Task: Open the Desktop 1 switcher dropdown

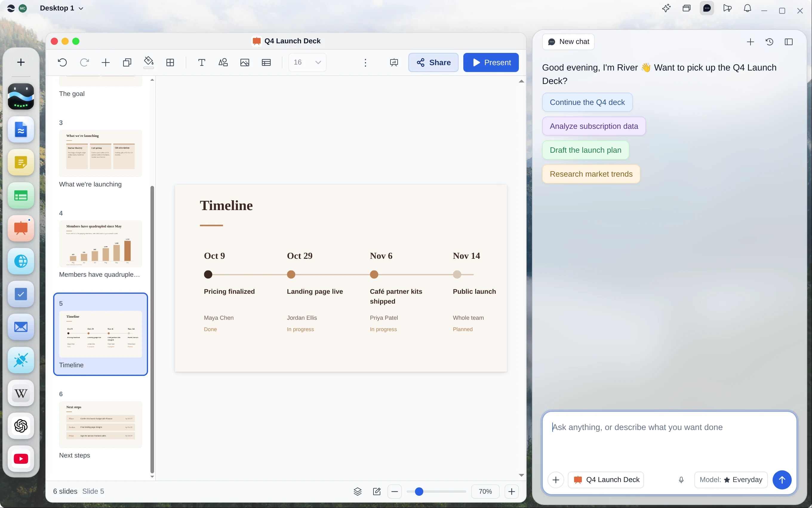Action: [x=62, y=8]
